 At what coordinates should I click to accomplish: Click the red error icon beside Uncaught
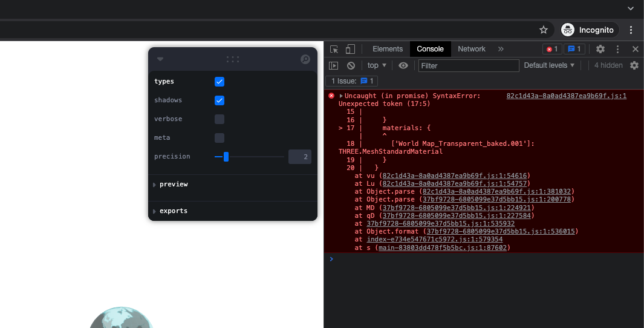[331, 96]
